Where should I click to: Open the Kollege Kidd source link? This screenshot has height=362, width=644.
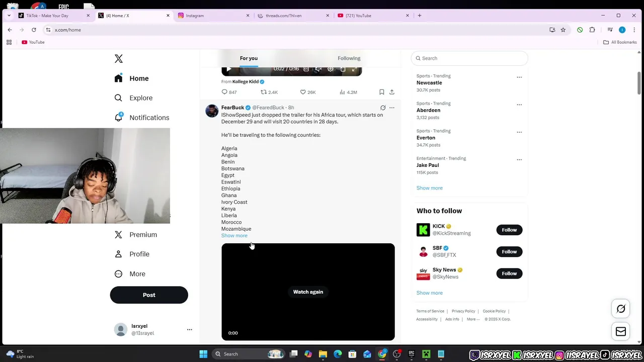point(246,81)
